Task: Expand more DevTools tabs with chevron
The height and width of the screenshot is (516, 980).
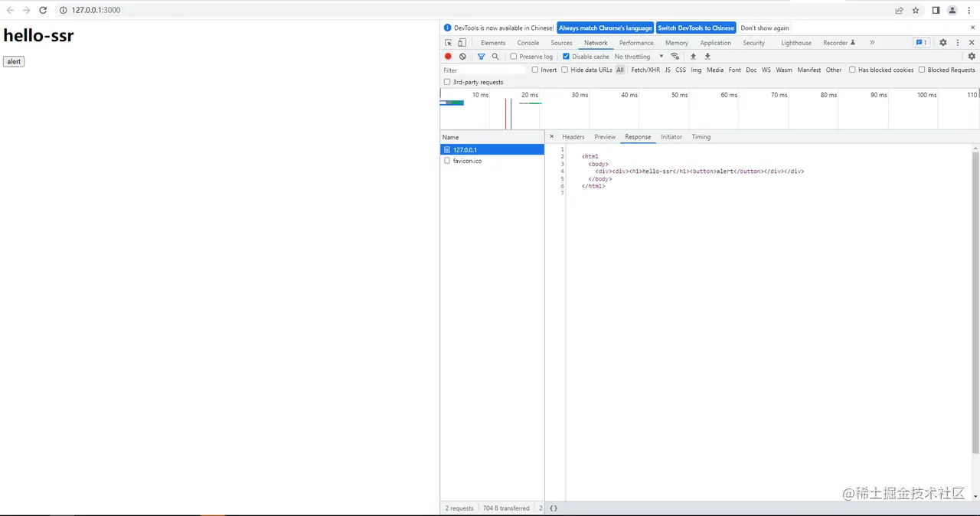Action: tap(872, 43)
